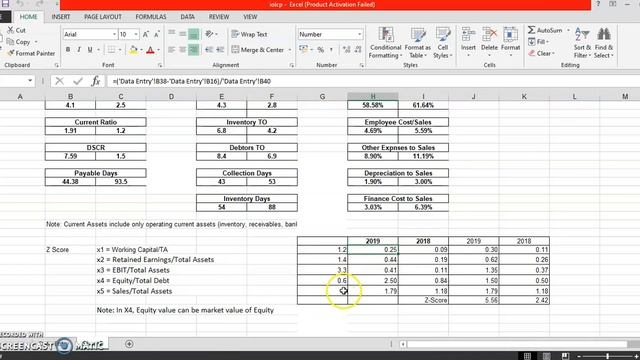Toggle Wrap Text
Image resolution: width=640 pixels, height=360 pixels.
[249, 34]
